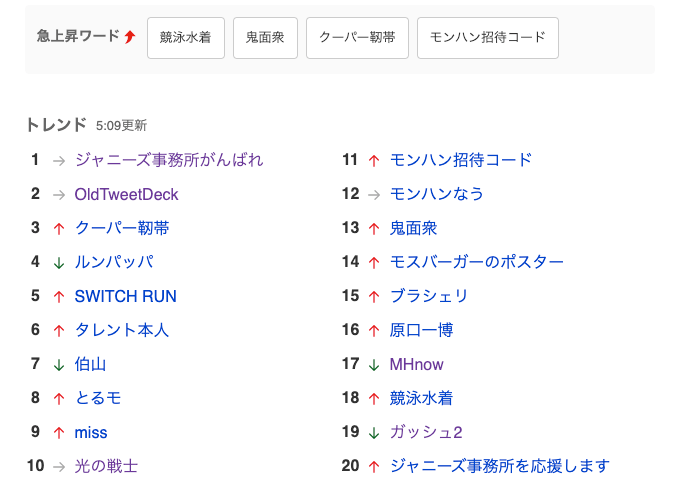Click the 急上昇ワード label
This screenshot has height=482, width=675.
click(x=78, y=36)
